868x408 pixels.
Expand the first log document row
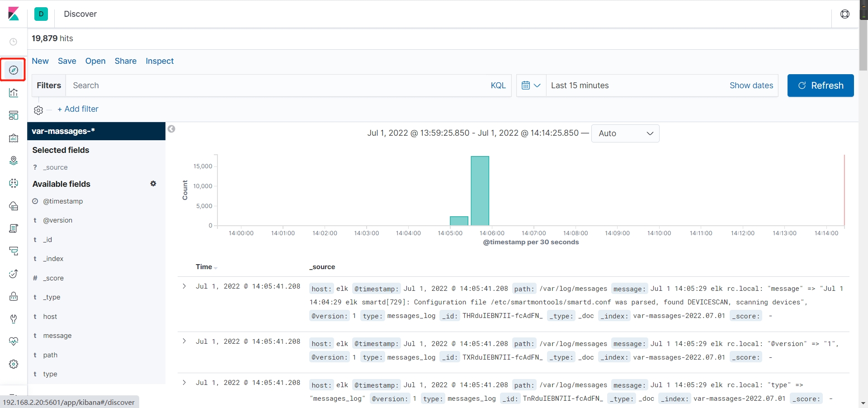184,286
